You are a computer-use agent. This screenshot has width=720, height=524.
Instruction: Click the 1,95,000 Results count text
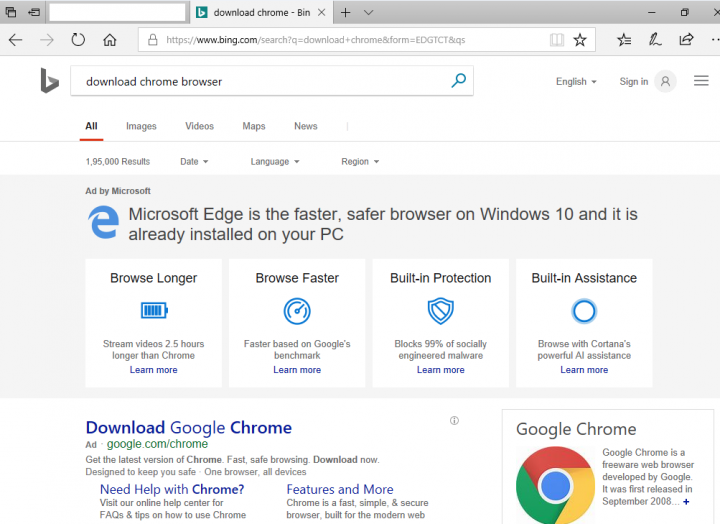point(118,162)
